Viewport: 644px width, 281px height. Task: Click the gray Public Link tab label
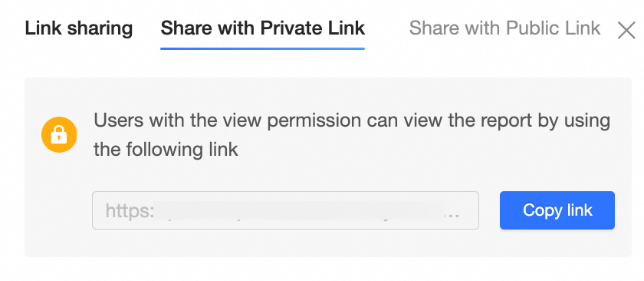[x=504, y=28]
